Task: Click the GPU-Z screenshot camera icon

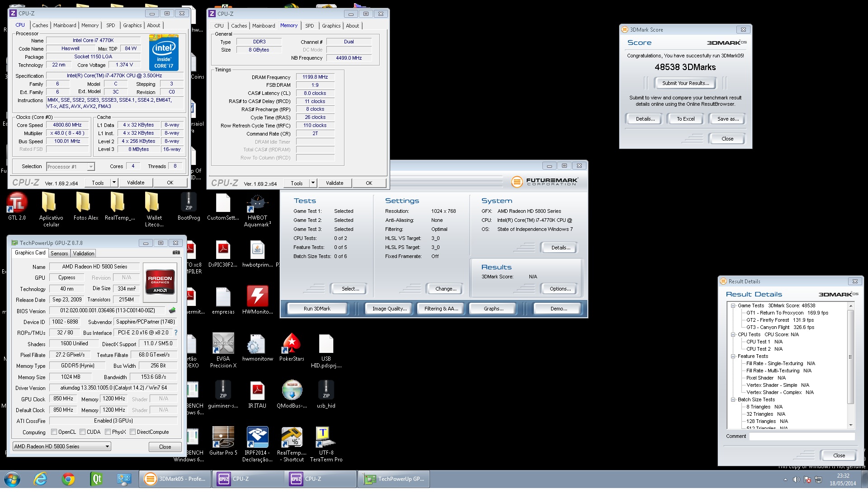Action: 176,253
